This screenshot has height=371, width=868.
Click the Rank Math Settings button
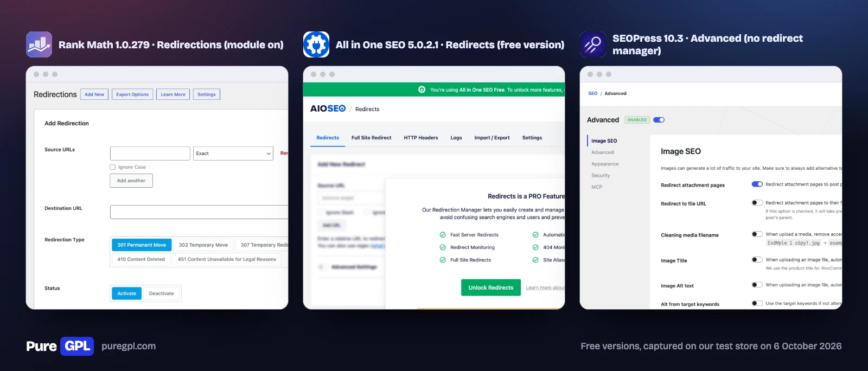207,94
